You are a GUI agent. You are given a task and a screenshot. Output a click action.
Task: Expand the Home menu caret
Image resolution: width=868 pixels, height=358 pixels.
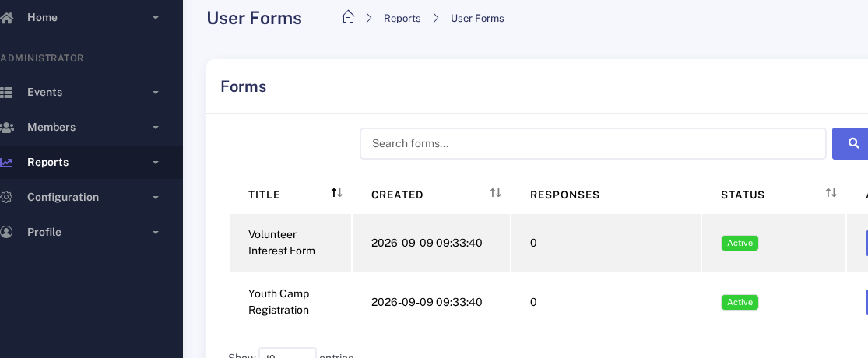click(156, 18)
